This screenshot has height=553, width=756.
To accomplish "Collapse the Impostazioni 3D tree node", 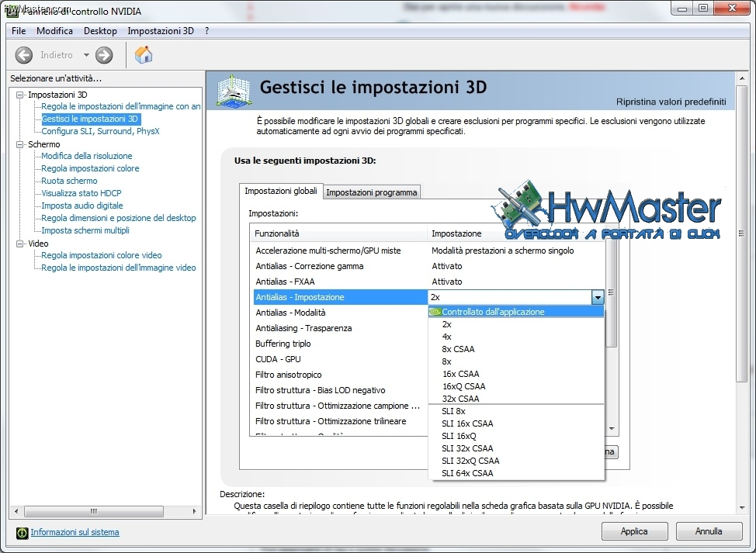I will [x=19, y=95].
